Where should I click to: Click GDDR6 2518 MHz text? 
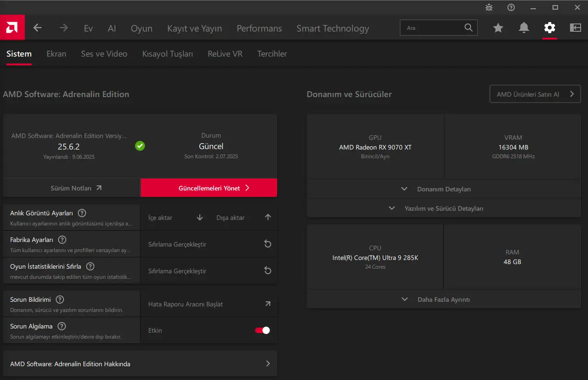(x=513, y=156)
